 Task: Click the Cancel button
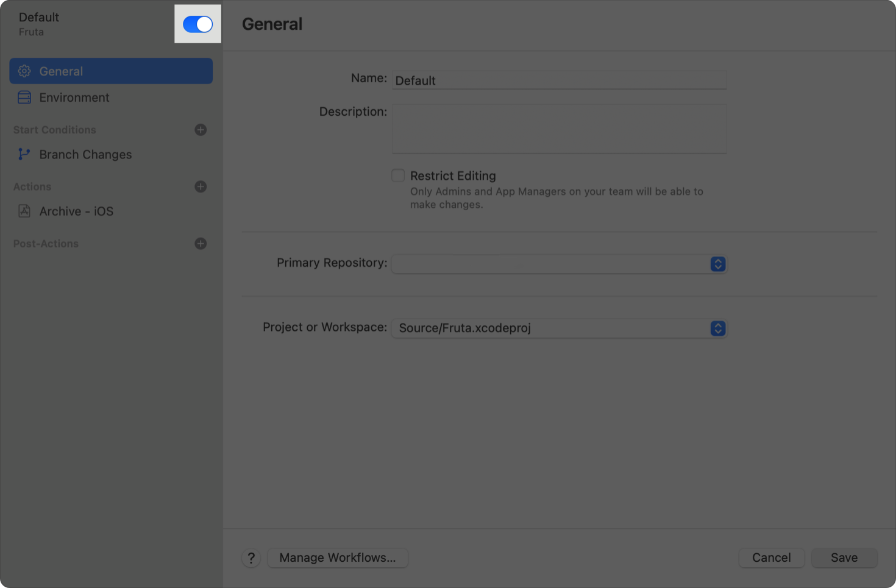point(771,558)
